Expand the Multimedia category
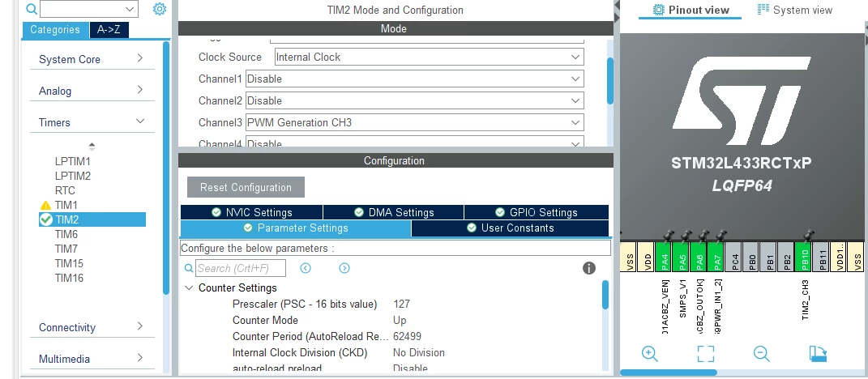The height and width of the screenshot is (379, 868). pos(92,359)
